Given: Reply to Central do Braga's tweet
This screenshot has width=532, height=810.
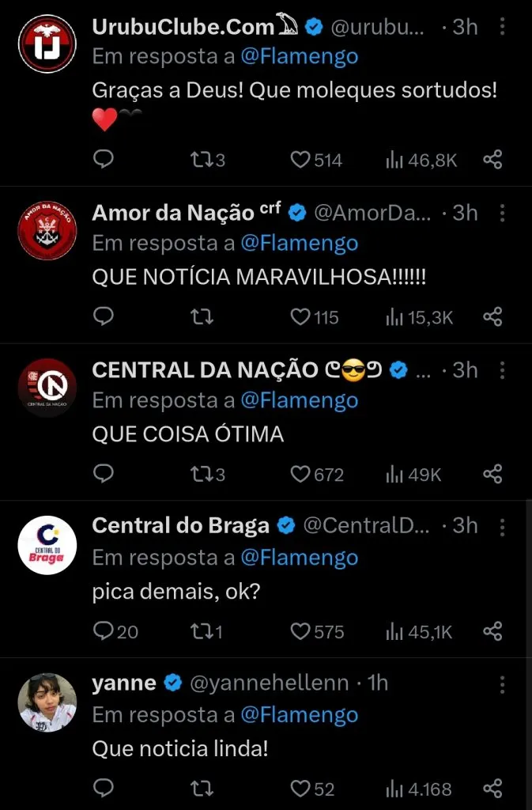Looking at the screenshot, I should [x=104, y=631].
